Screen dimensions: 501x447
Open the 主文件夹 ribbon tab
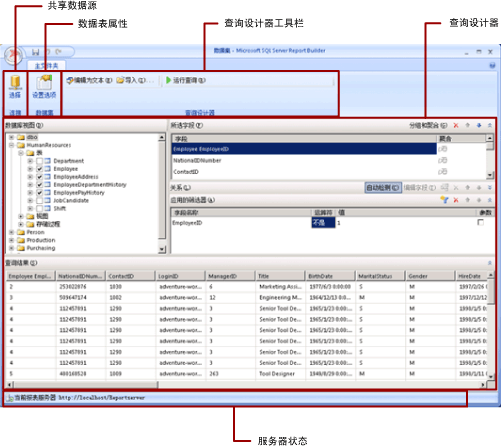[x=46, y=66]
